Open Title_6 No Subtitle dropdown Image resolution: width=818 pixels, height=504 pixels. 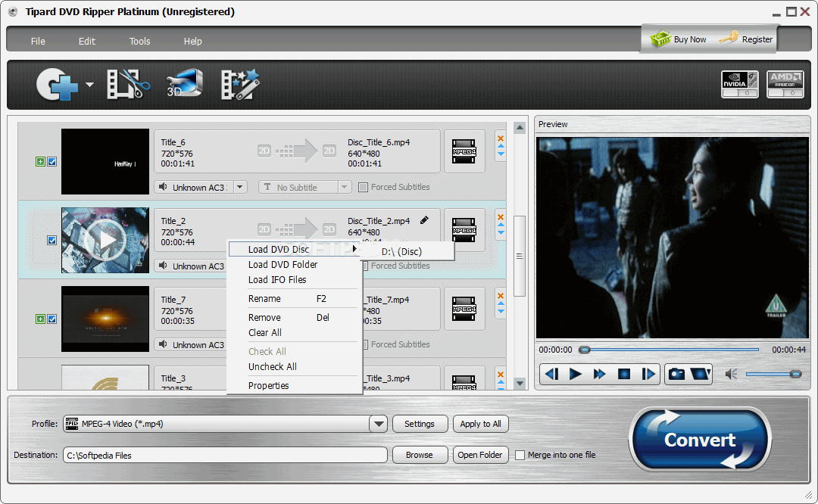point(345,187)
